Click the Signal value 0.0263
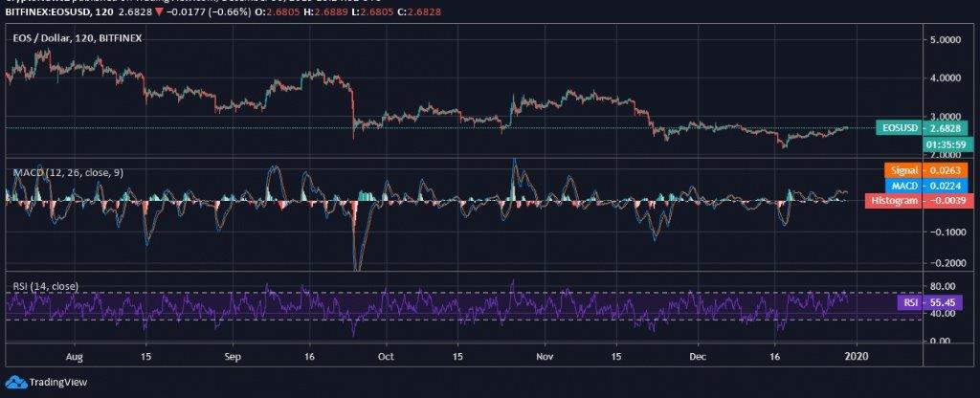The image size is (980, 398). click(947, 170)
